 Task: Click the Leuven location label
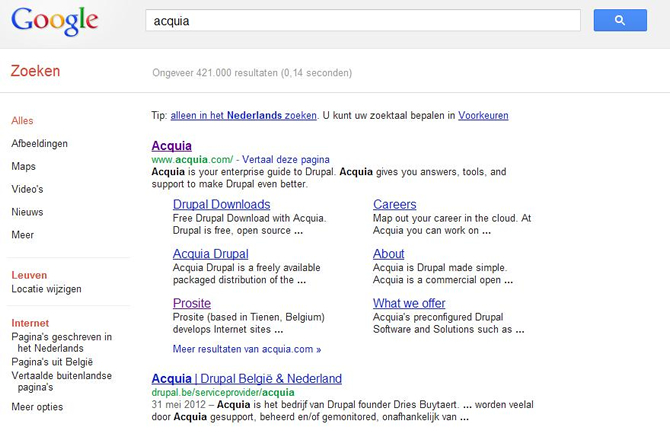point(29,275)
